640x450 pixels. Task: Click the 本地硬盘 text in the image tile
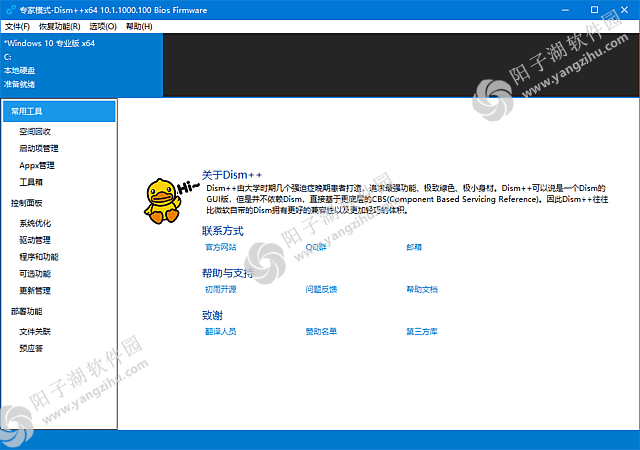point(20,71)
